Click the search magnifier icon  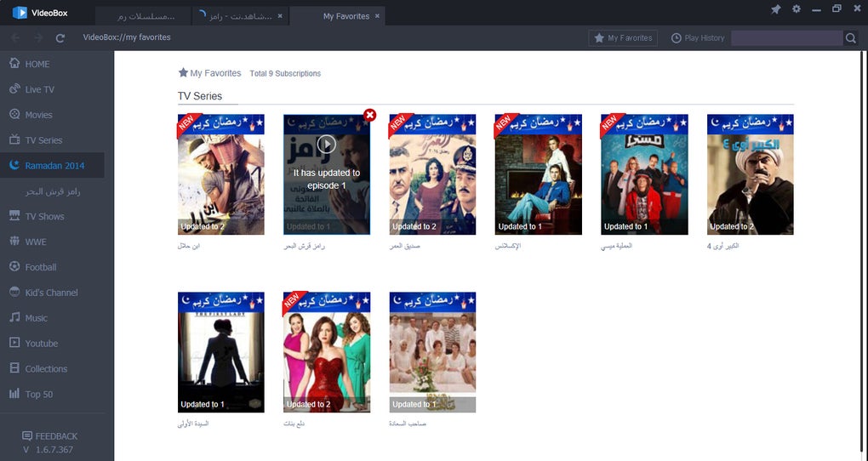pyautogui.click(x=851, y=37)
